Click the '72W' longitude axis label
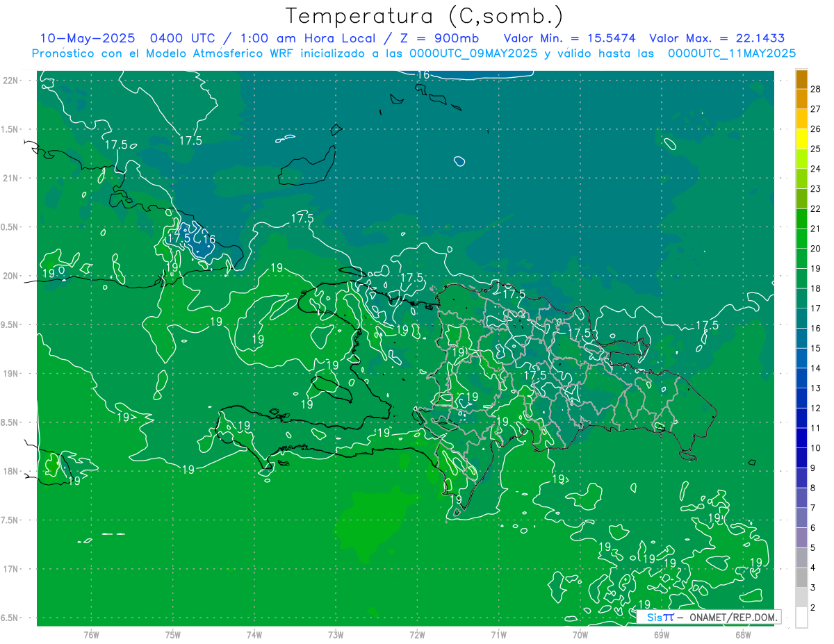This screenshot has height=644, width=834. coord(417,635)
